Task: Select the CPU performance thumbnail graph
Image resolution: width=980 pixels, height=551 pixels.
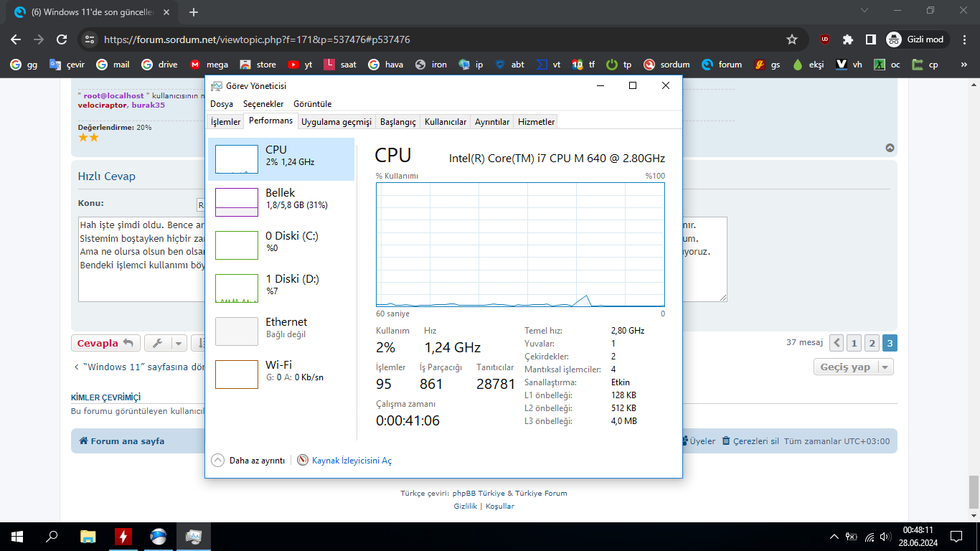Action: (237, 159)
